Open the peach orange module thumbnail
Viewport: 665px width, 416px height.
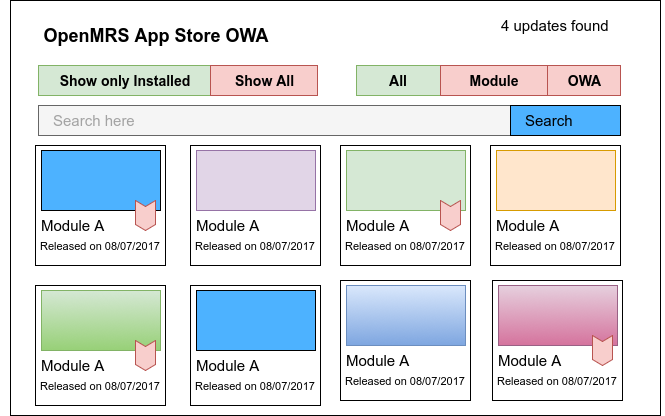(556, 180)
